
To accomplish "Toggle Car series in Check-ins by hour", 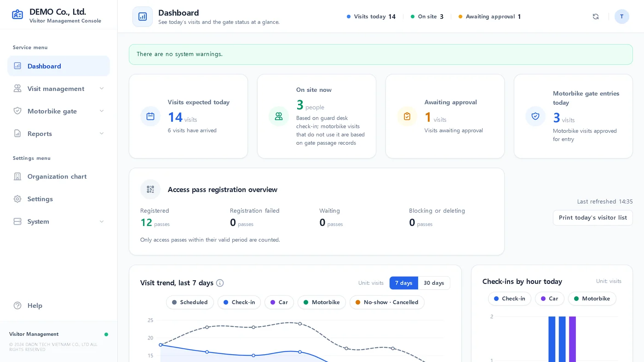I will pyautogui.click(x=550, y=299).
